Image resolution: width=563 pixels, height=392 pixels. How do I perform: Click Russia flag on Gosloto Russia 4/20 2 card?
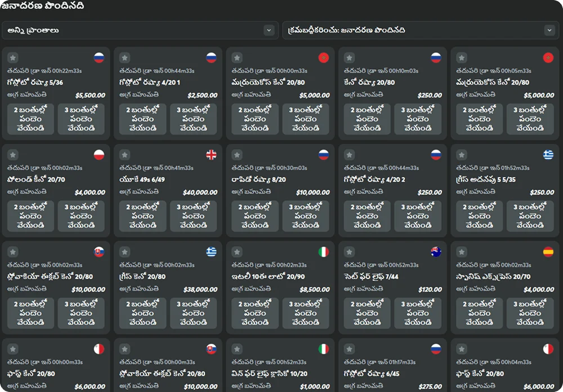coord(436,155)
